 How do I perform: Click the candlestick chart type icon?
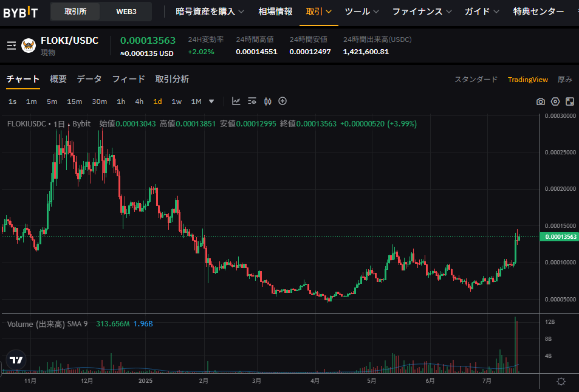click(x=267, y=101)
